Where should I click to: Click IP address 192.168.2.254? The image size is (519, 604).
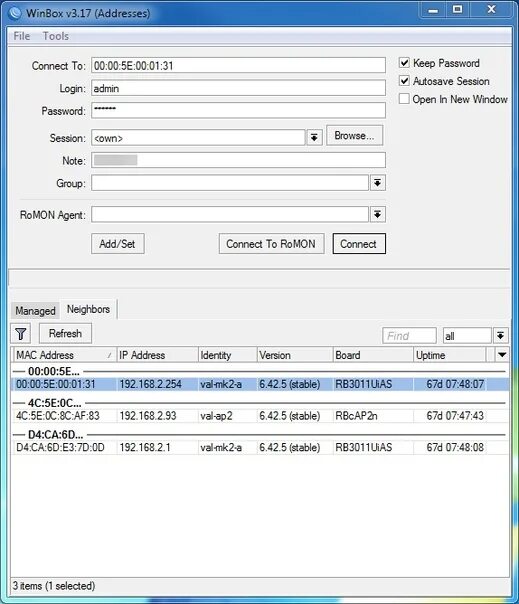click(x=150, y=384)
